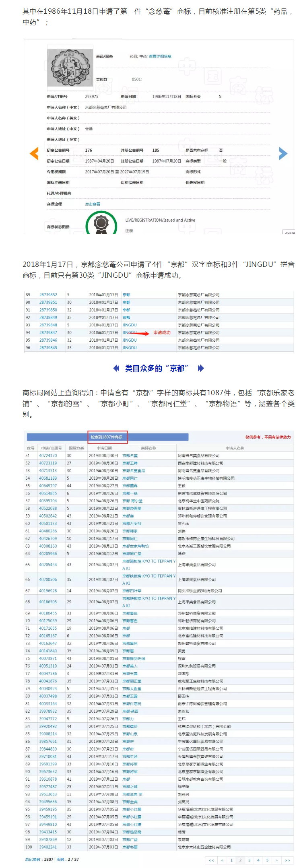Open trademark name 京都同仁堂 in row 64
299x868 pixels.
tap(131, 554)
